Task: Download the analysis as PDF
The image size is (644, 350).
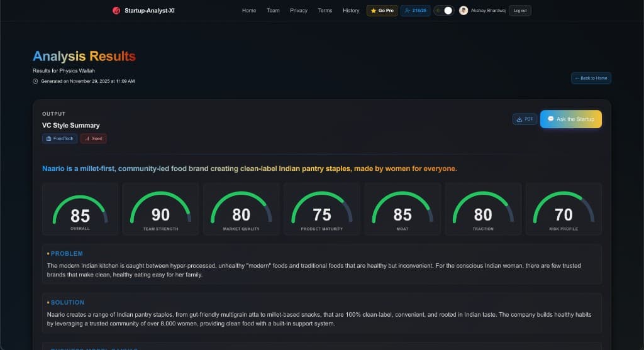Action: pos(525,119)
